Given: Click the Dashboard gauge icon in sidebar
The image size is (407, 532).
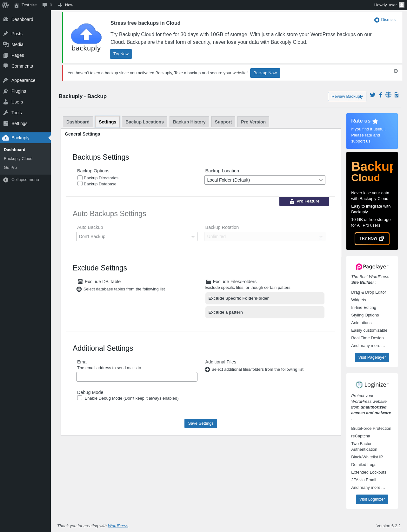Looking at the screenshot, I should [6, 19].
